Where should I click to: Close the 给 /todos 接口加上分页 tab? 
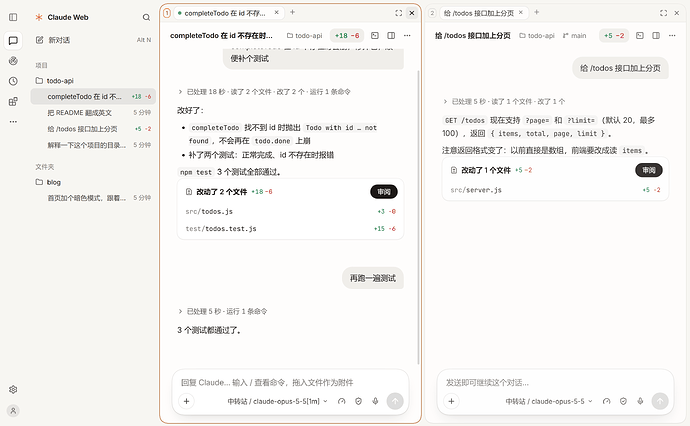[x=521, y=13]
